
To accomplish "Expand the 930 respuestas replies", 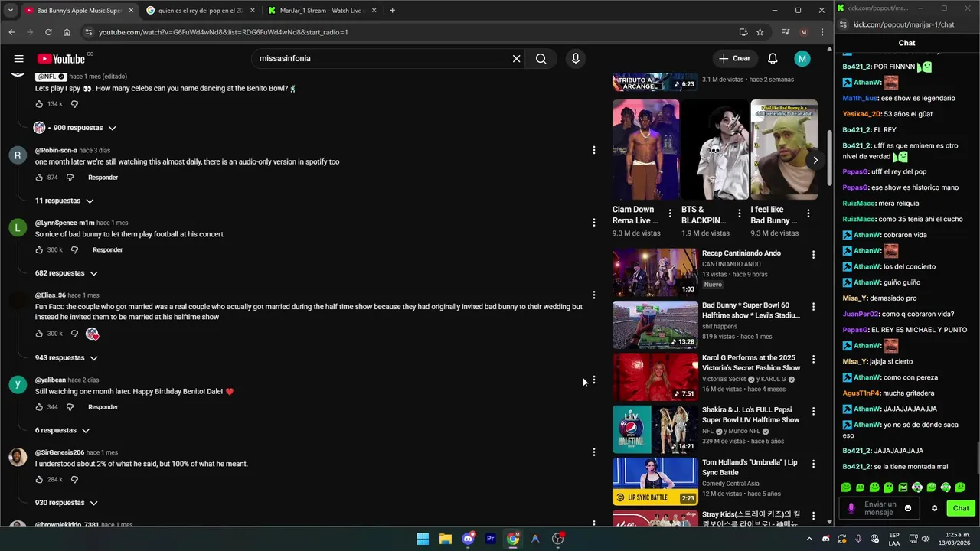I will click(67, 503).
